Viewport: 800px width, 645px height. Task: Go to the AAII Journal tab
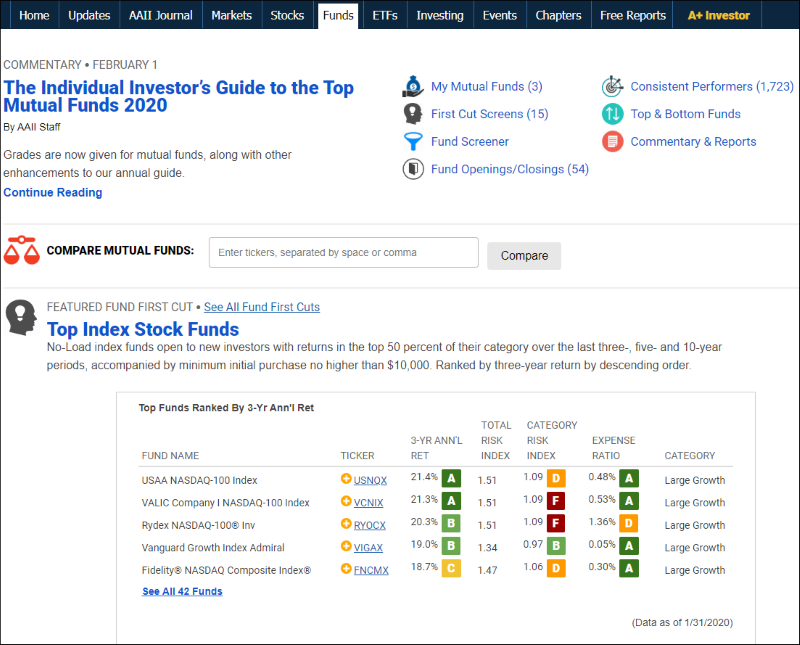[x=161, y=15]
